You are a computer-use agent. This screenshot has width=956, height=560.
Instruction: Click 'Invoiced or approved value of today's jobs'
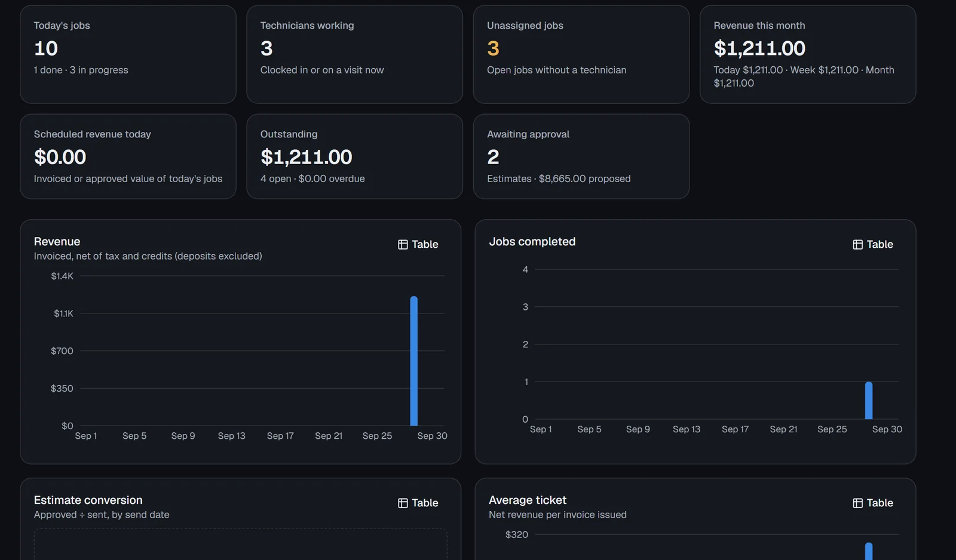tap(128, 179)
